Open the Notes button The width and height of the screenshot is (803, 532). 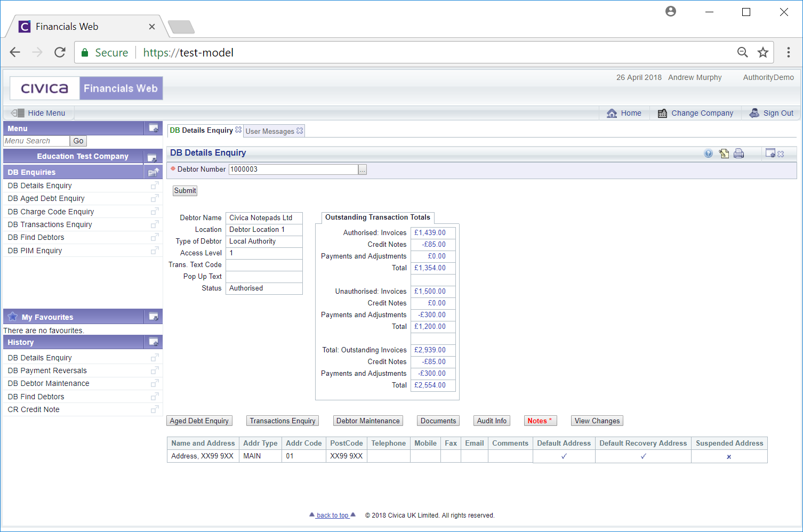coord(540,421)
